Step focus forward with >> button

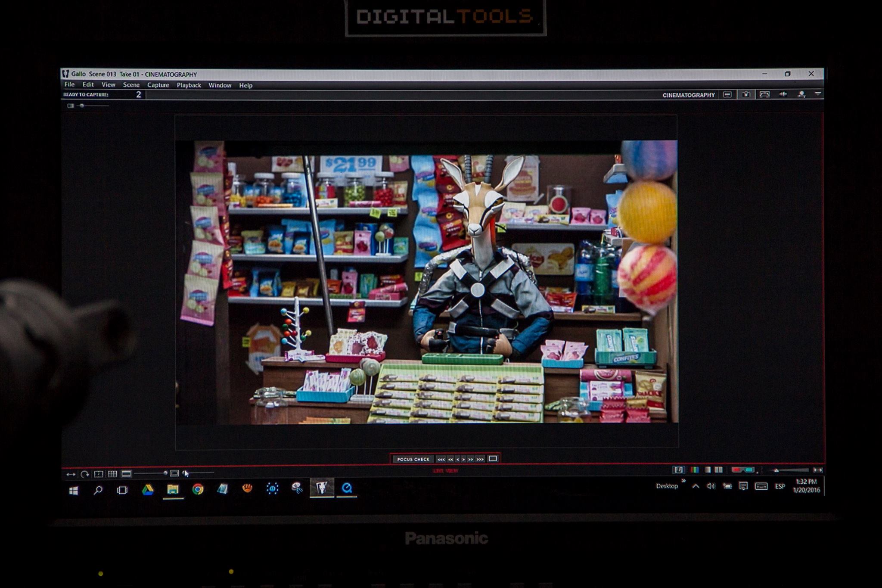click(471, 459)
